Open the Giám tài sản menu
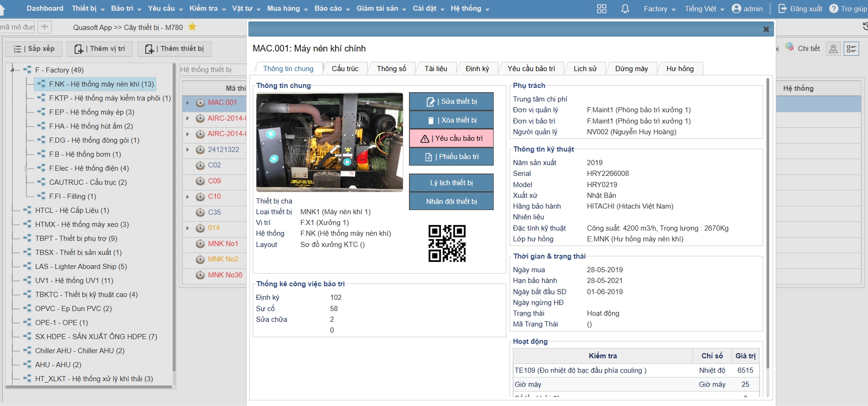Viewport: 868px width, 406px height. click(x=381, y=8)
